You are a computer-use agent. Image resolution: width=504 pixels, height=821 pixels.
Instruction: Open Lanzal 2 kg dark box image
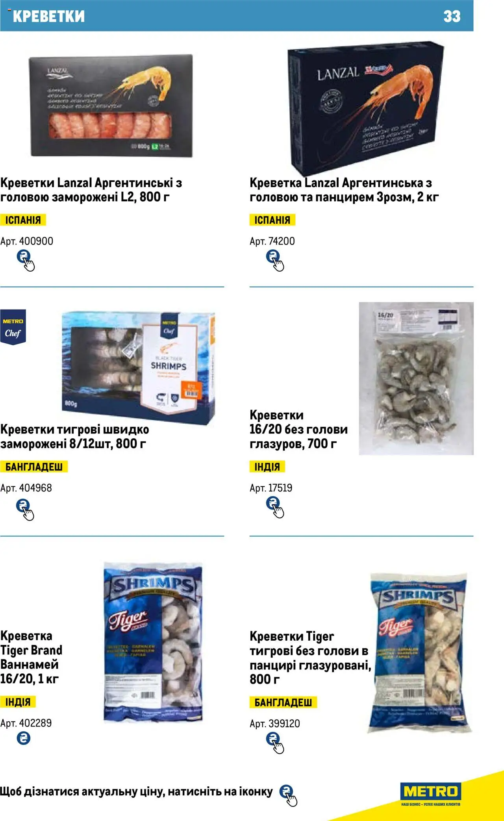pos(365,107)
